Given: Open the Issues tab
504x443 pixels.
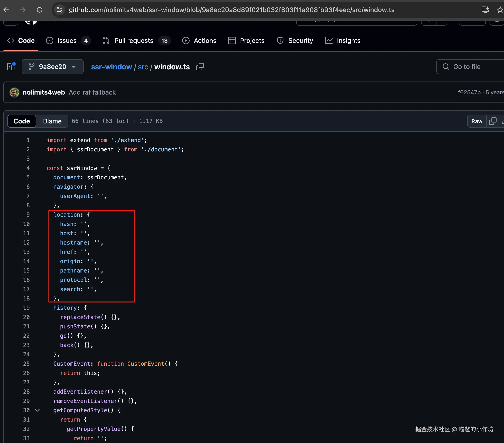Looking at the screenshot, I should tap(67, 41).
